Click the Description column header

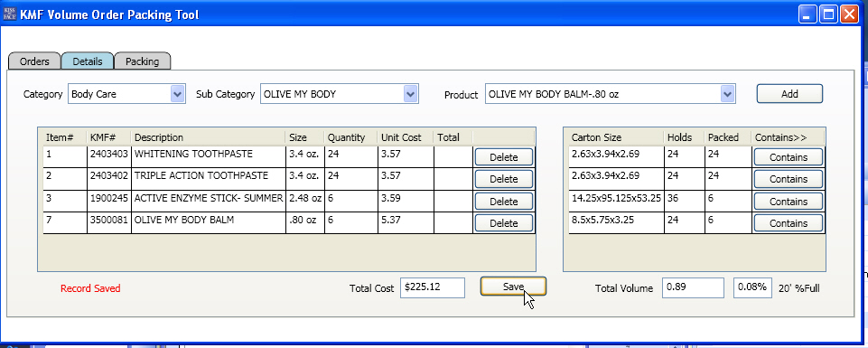point(208,137)
